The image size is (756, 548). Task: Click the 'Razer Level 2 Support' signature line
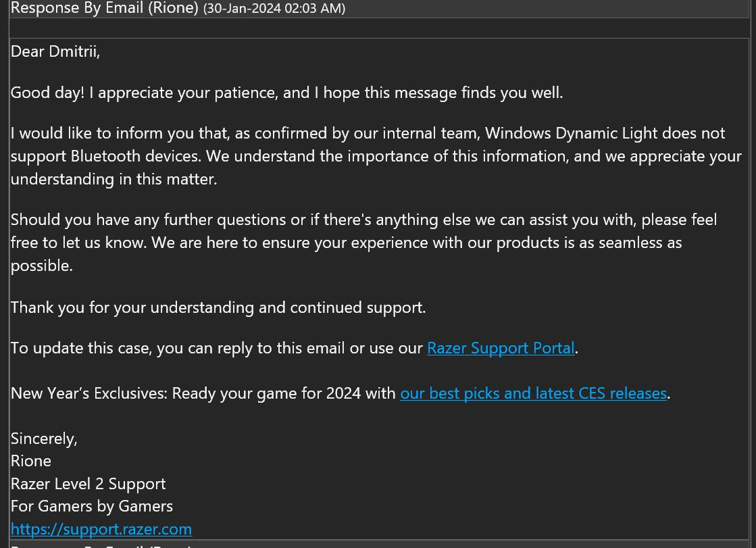coord(89,484)
